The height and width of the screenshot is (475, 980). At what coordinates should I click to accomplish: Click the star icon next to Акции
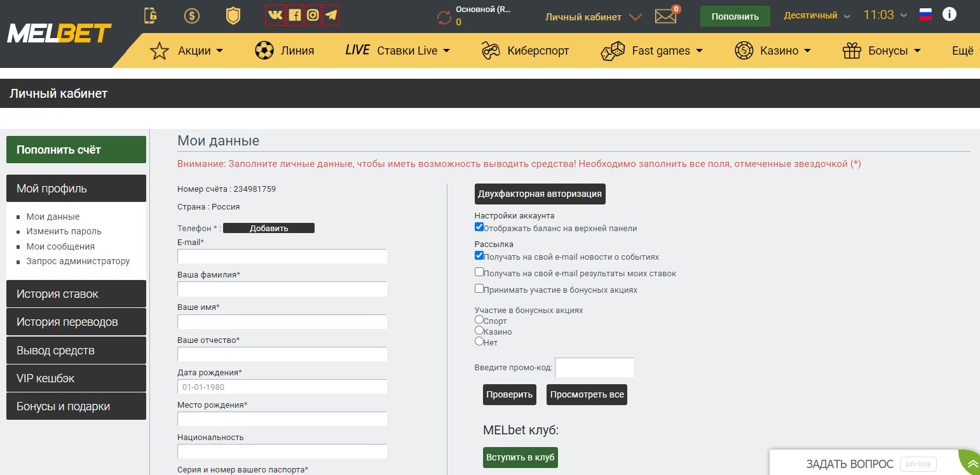(159, 51)
